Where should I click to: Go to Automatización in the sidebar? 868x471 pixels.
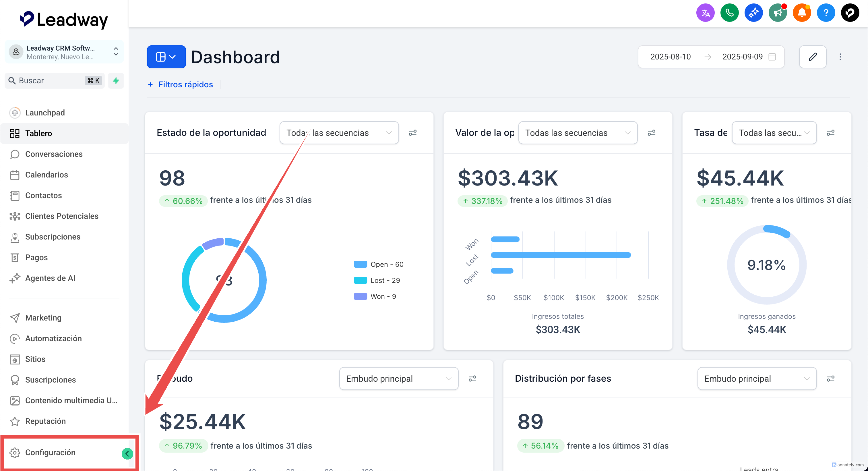point(53,338)
